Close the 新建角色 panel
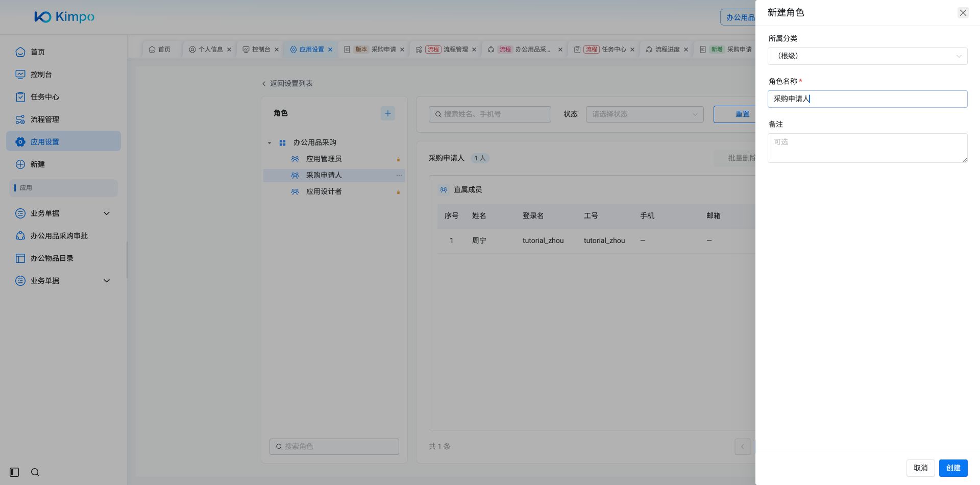 963,13
